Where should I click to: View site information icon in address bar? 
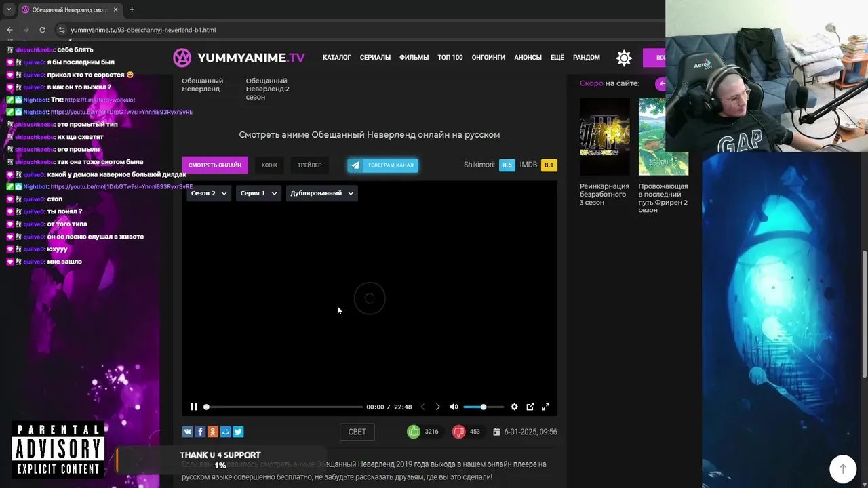pyautogui.click(x=62, y=30)
